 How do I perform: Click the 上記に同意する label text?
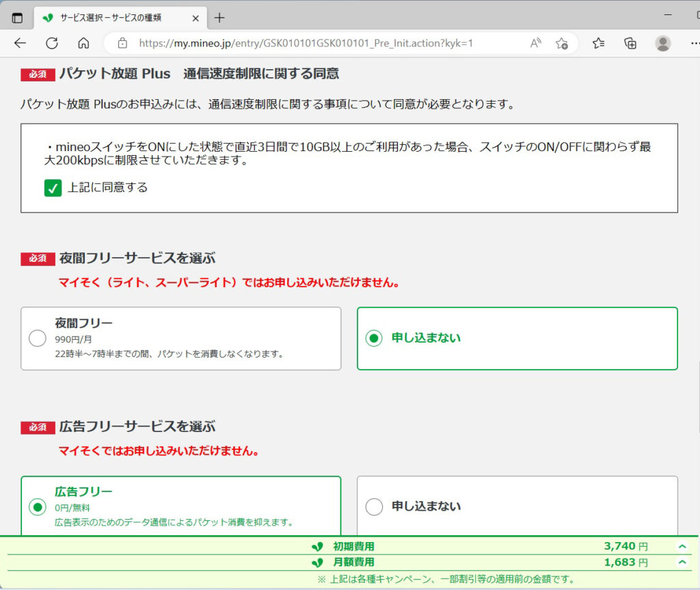tap(107, 187)
